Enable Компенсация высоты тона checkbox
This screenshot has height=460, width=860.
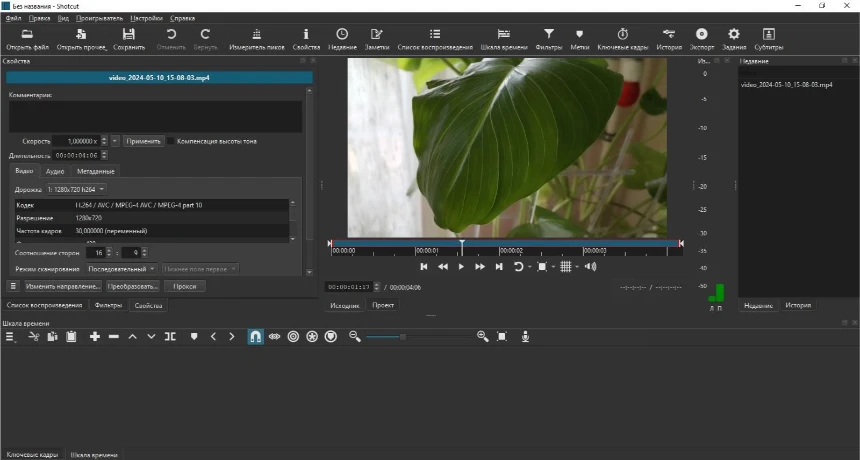tap(171, 141)
